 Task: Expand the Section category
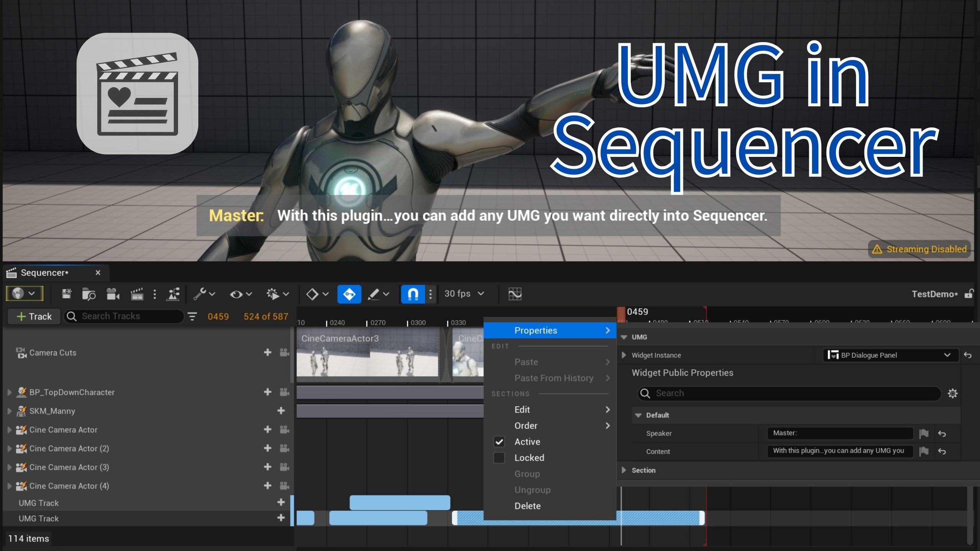[624, 470]
